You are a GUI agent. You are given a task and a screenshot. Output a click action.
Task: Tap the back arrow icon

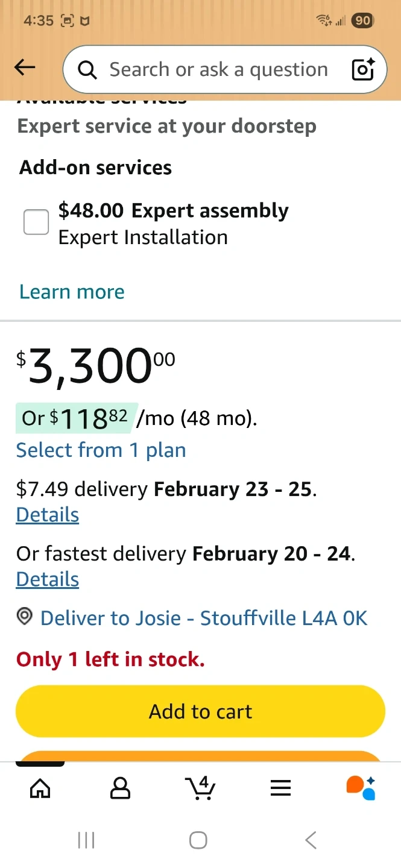pyautogui.click(x=25, y=68)
